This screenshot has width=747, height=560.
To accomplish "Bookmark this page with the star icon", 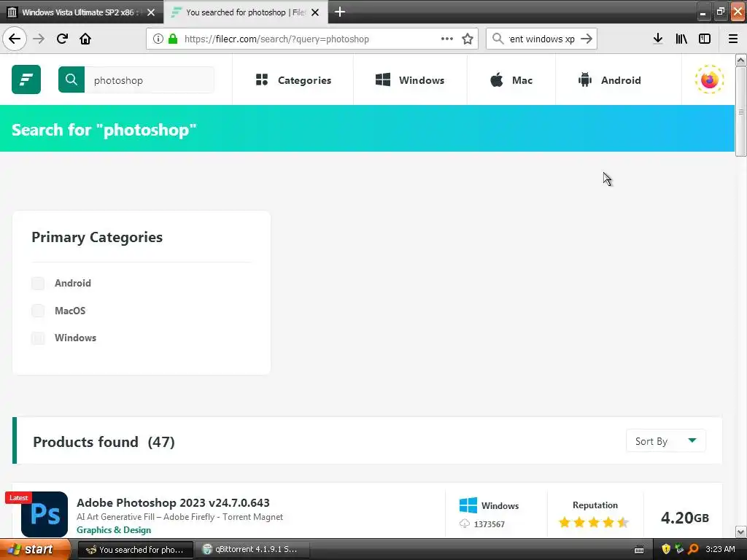I will click(x=468, y=39).
